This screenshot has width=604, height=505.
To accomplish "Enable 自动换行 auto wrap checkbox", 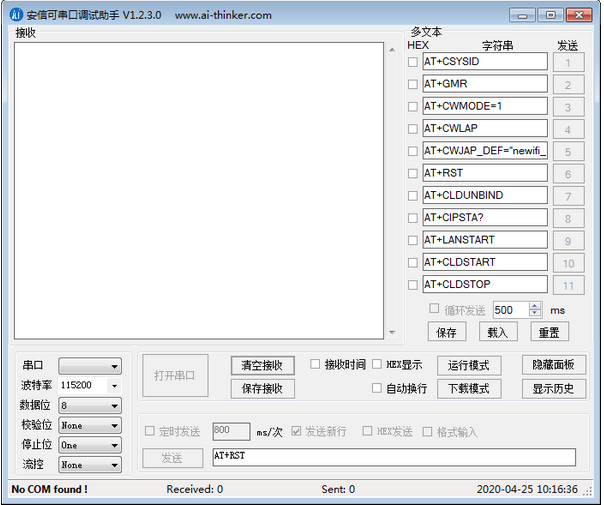I will 377,388.
